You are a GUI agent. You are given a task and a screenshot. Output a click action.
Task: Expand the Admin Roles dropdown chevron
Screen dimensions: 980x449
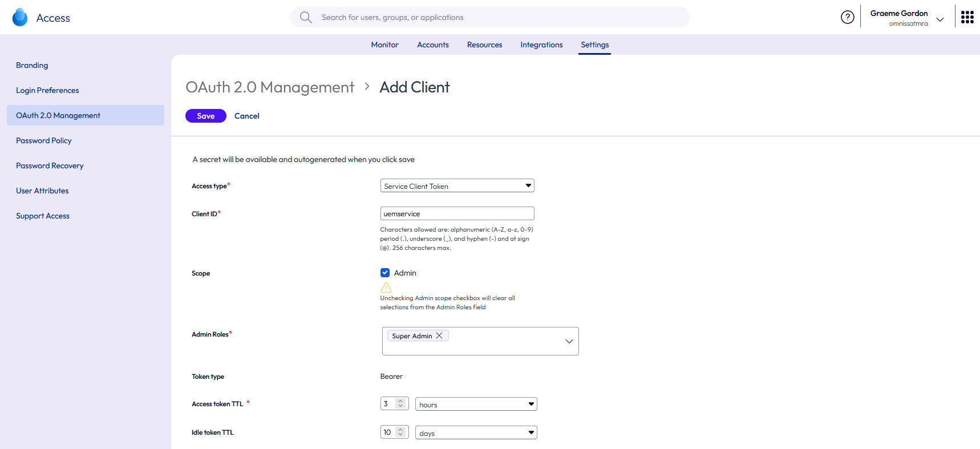pyautogui.click(x=569, y=341)
